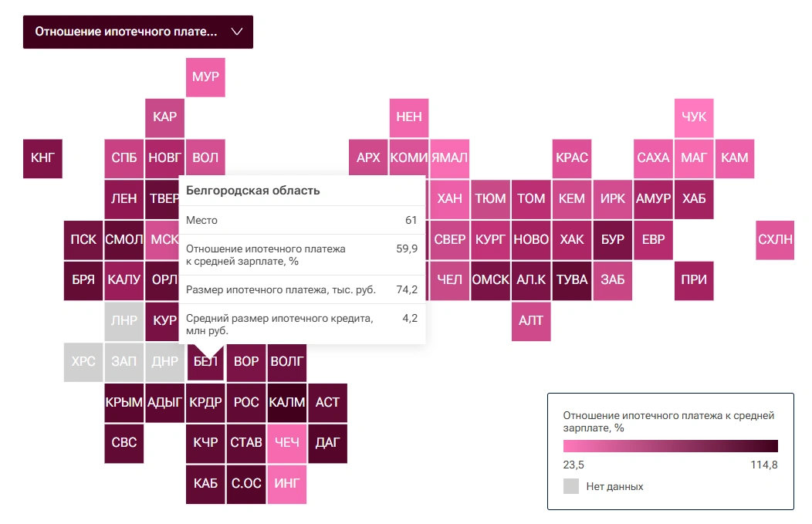Select the ЧУК Chukotka tile
The height and width of the screenshot is (524, 812).
coord(694,117)
